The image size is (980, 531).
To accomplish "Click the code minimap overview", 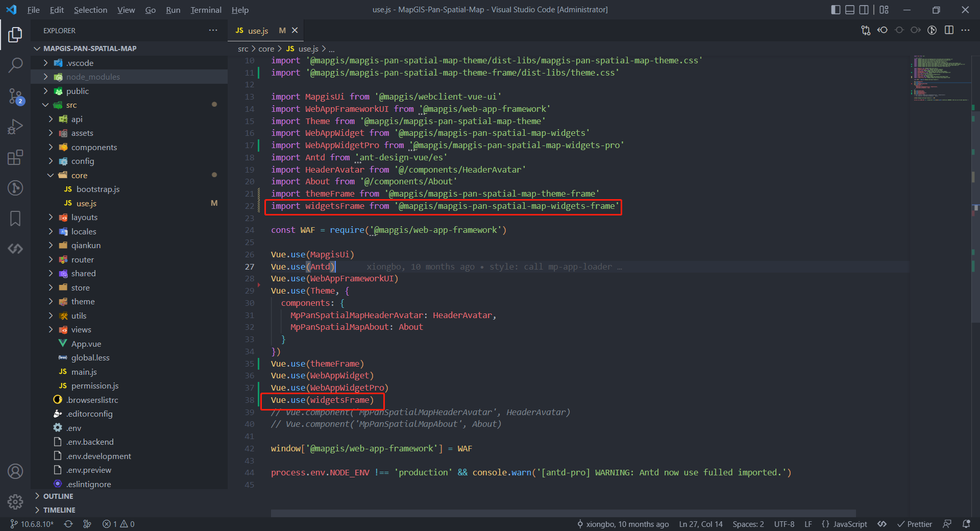I will click(x=940, y=78).
